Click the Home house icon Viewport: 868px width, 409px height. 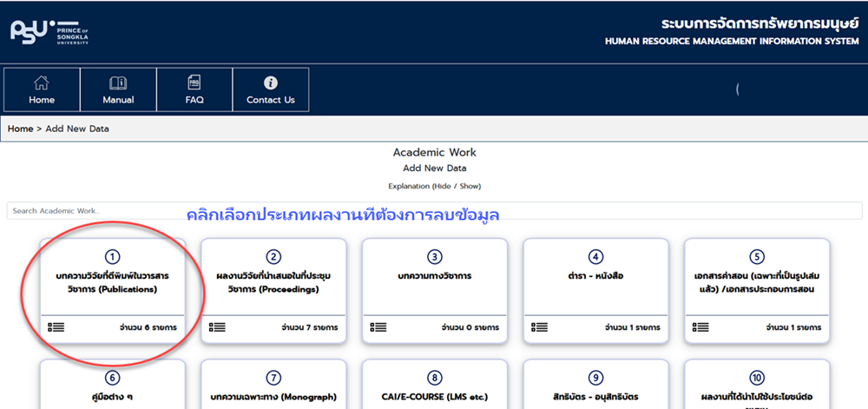[42, 83]
